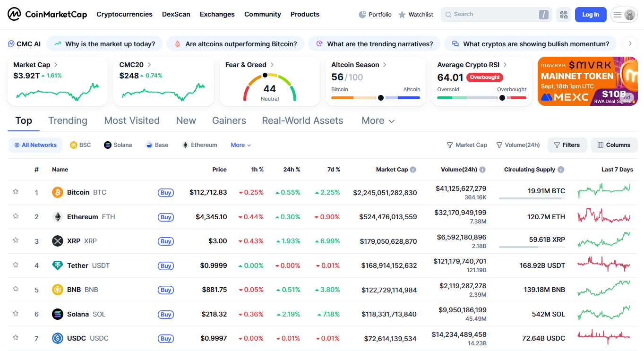The image size is (644, 351).
Task: Open hamburger menu with avatar
Action: pos(624,15)
